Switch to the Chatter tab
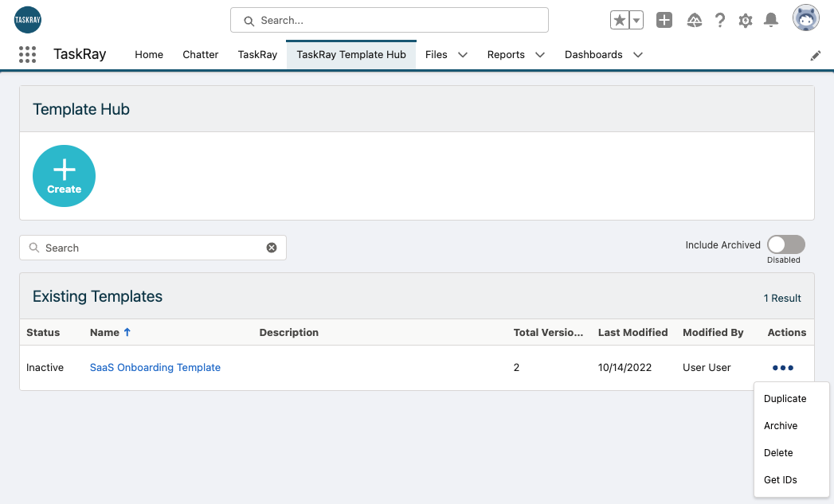 click(201, 55)
